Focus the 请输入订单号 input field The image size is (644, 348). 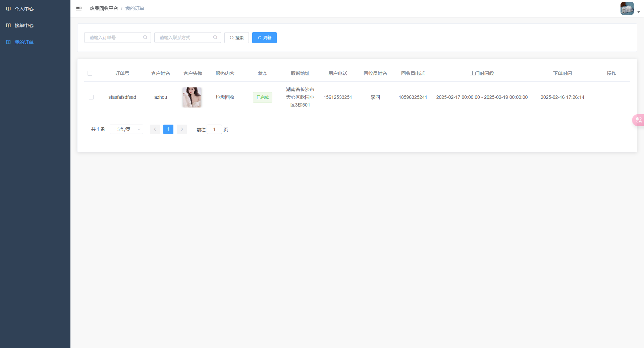pos(117,38)
